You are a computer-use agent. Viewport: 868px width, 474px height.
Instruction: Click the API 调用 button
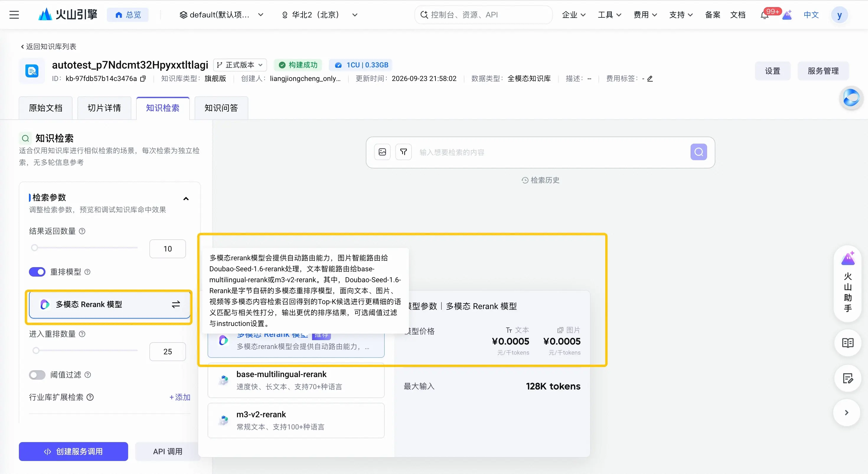coord(167,452)
